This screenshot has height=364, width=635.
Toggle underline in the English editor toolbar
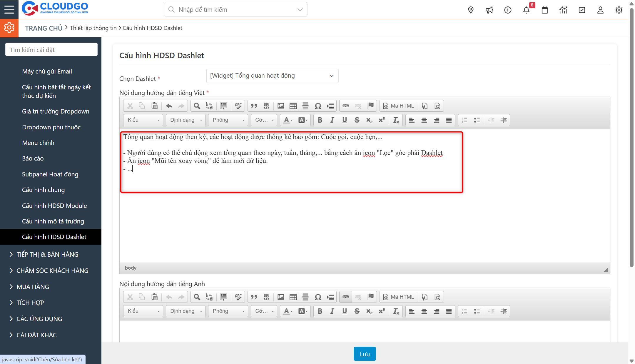tap(345, 311)
